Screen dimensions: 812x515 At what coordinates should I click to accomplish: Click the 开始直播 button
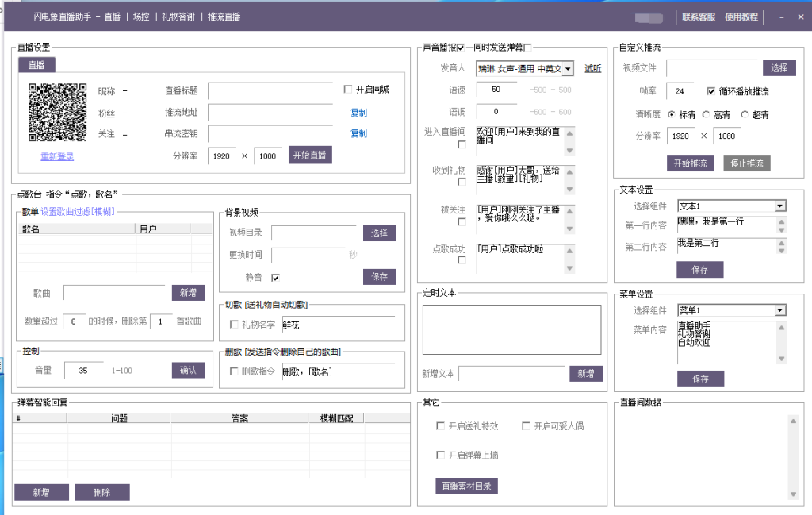tap(310, 156)
